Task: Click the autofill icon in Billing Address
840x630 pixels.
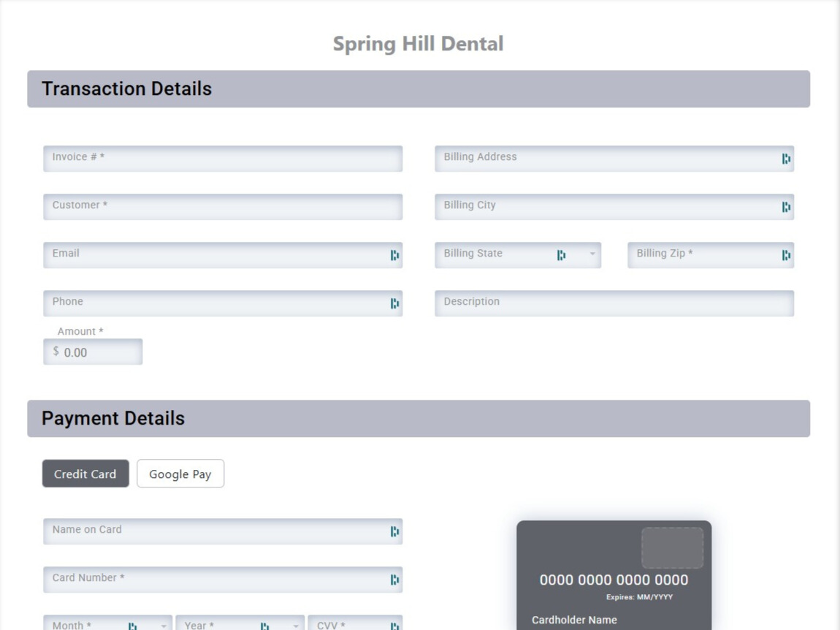Action: (x=786, y=157)
